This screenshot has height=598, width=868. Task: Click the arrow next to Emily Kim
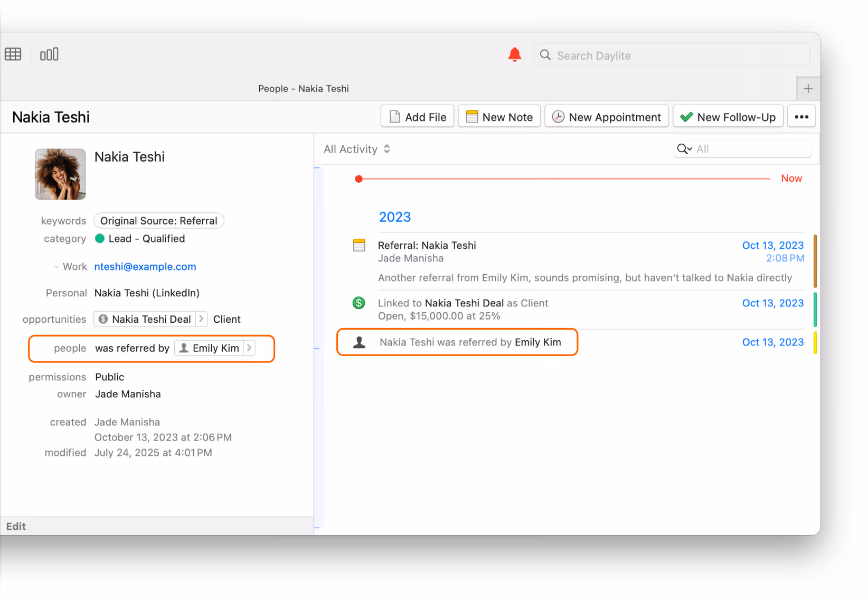[x=249, y=348]
